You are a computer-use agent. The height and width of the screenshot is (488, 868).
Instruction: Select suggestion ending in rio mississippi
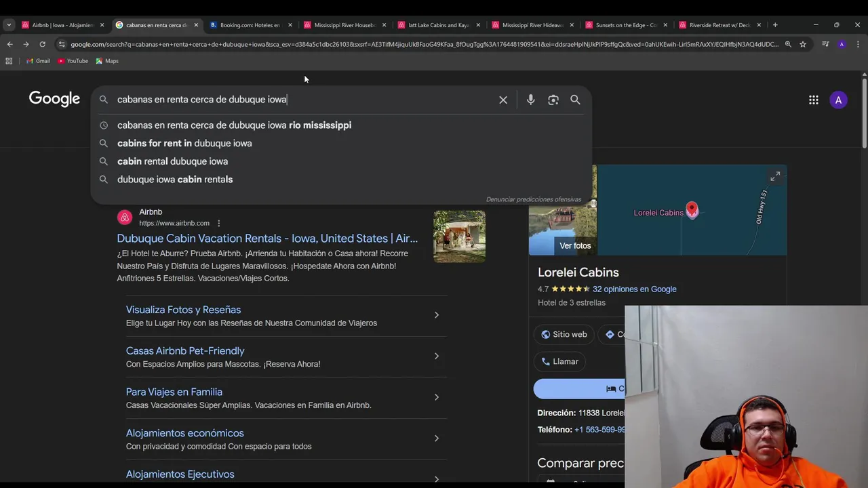(x=341, y=125)
